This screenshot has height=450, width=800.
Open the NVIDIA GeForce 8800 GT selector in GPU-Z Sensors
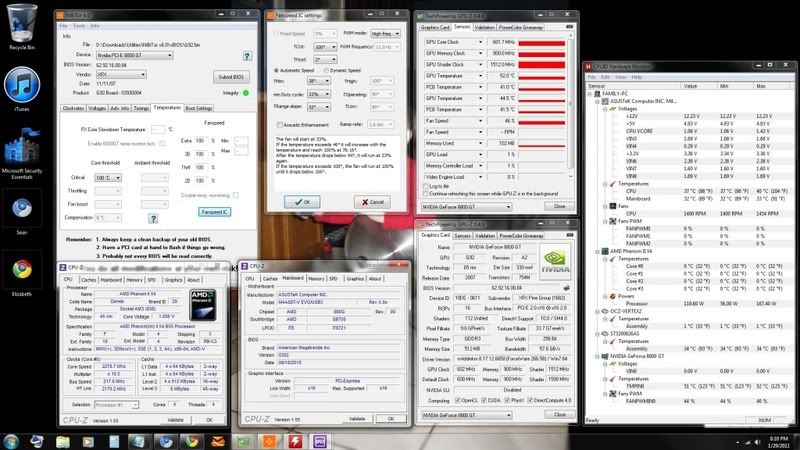coord(466,207)
